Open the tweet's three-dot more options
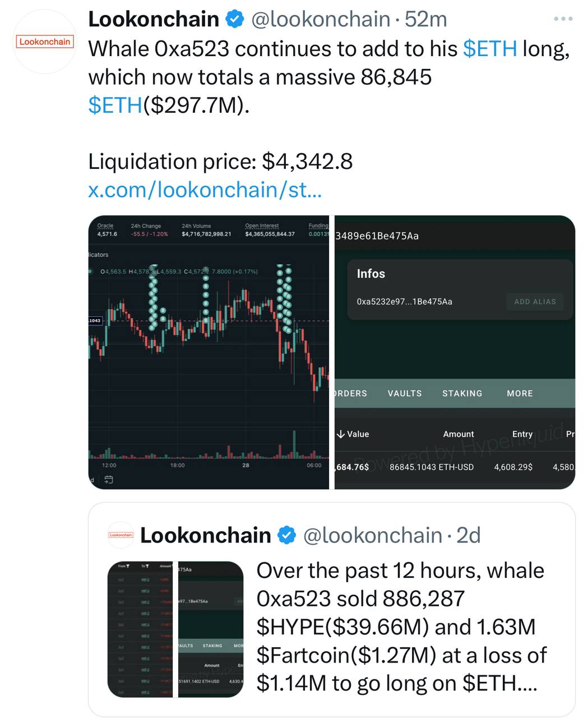Image resolution: width=588 pixels, height=718 pixels. pos(562,19)
